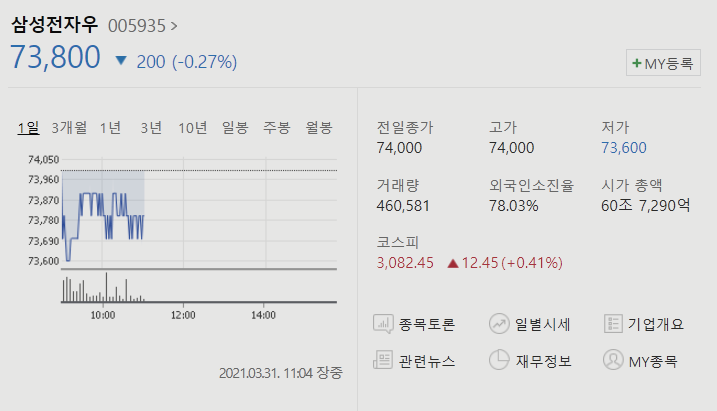
Task: Open the 재무정보 pie chart icon
Action: 499,360
